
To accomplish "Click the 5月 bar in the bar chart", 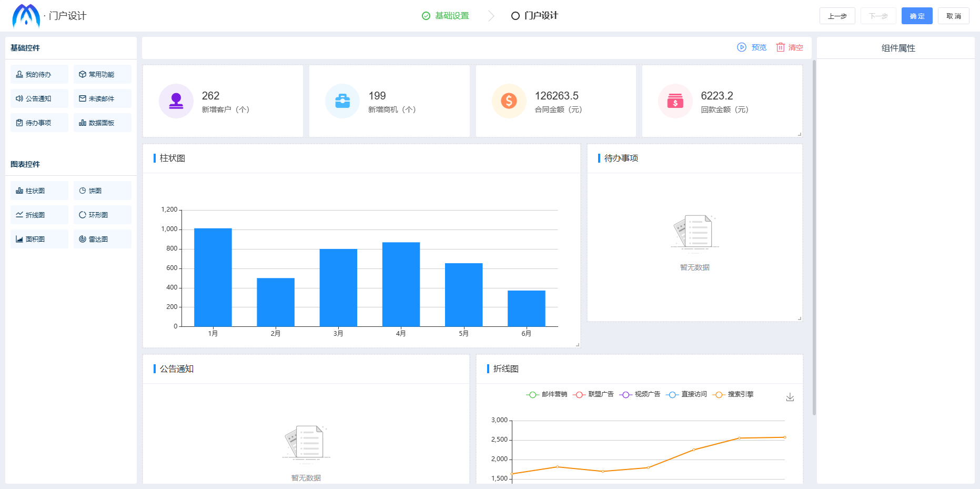I will click(463, 295).
